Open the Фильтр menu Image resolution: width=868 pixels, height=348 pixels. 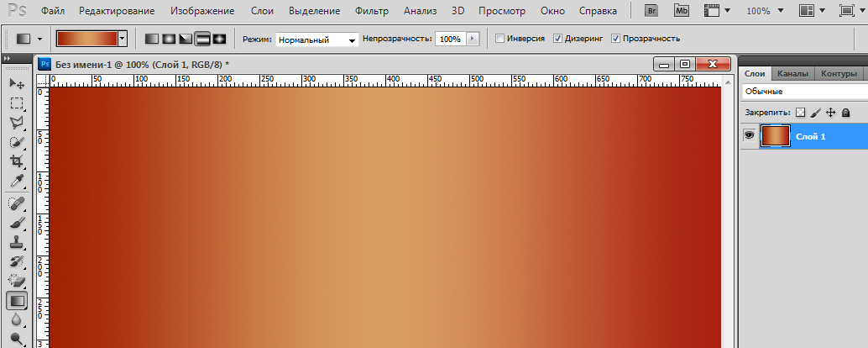pos(372,11)
